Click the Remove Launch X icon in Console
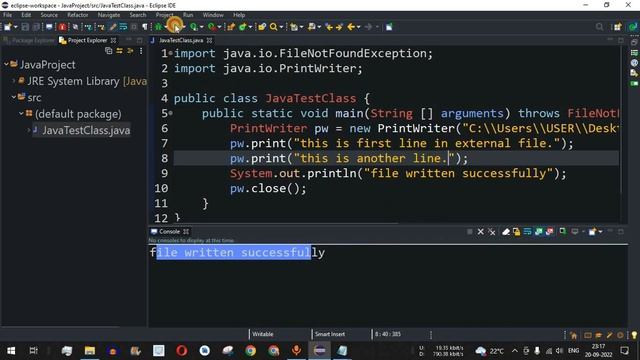 [480, 231]
